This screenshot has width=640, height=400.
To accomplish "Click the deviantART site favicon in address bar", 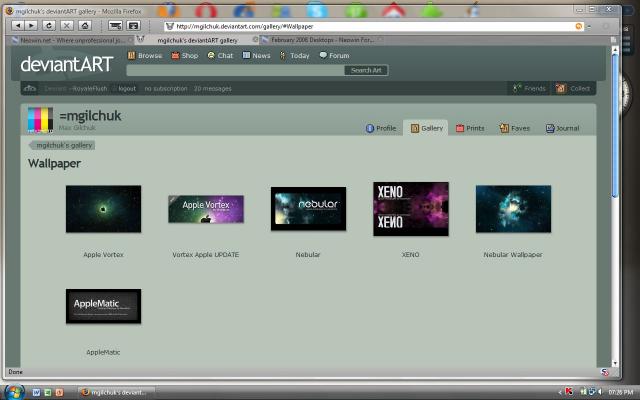I will click(x=170, y=27).
